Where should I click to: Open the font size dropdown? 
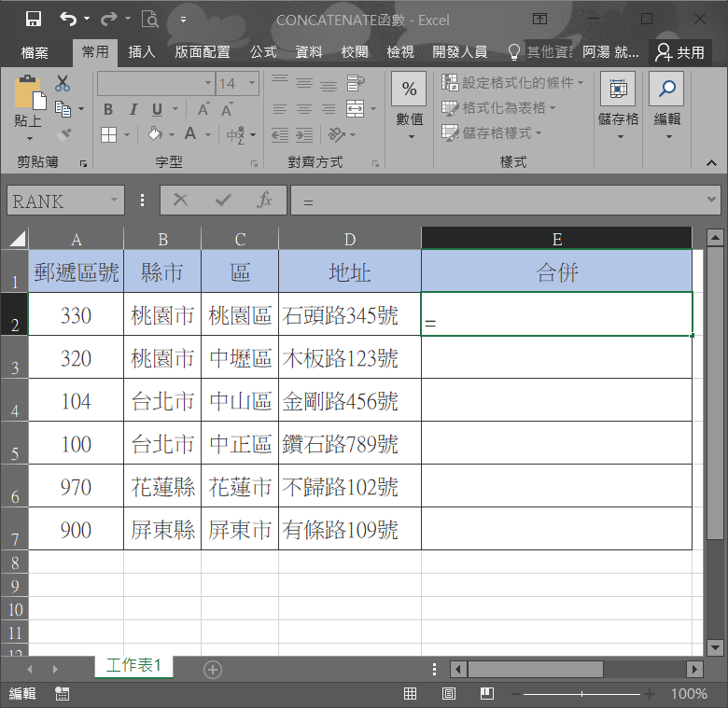[x=252, y=84]
